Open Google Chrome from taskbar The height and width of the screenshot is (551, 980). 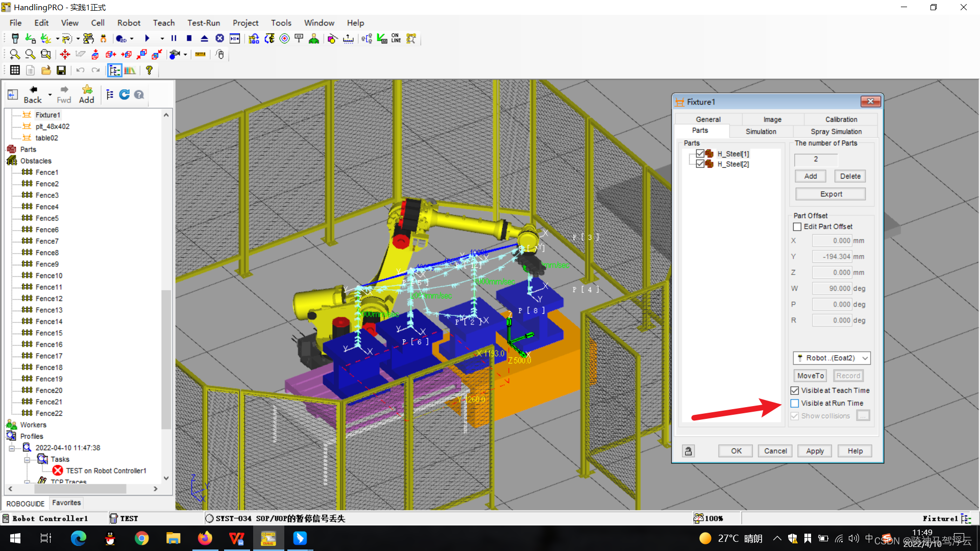142,538
